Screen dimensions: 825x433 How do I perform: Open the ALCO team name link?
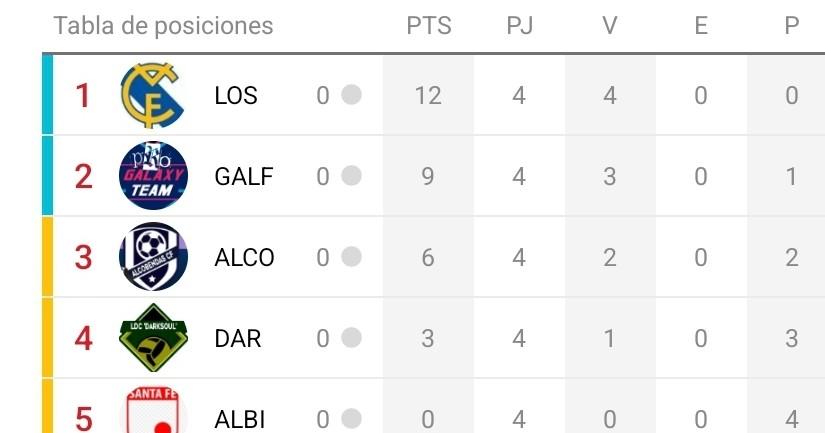tap(244, 258)
